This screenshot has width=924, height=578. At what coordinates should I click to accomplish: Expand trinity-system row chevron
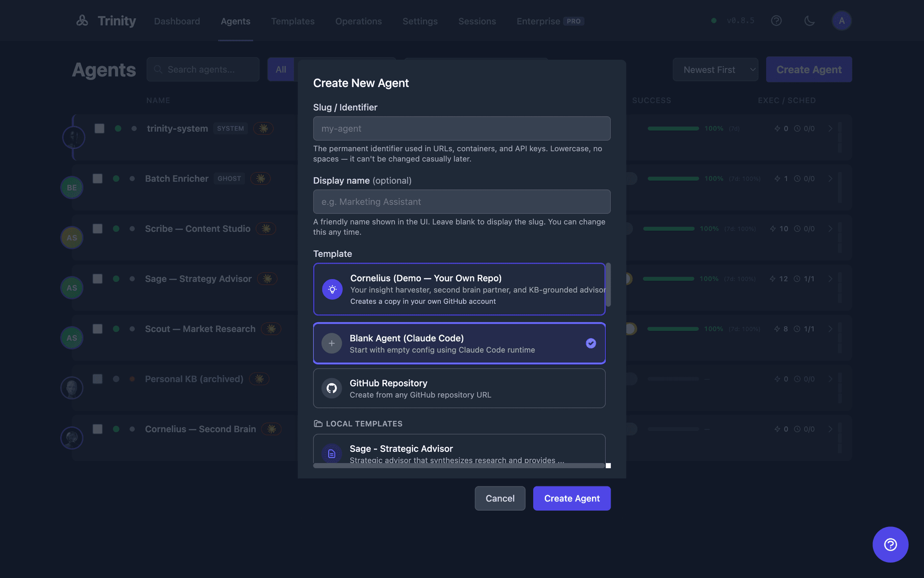tap(830, 129)
